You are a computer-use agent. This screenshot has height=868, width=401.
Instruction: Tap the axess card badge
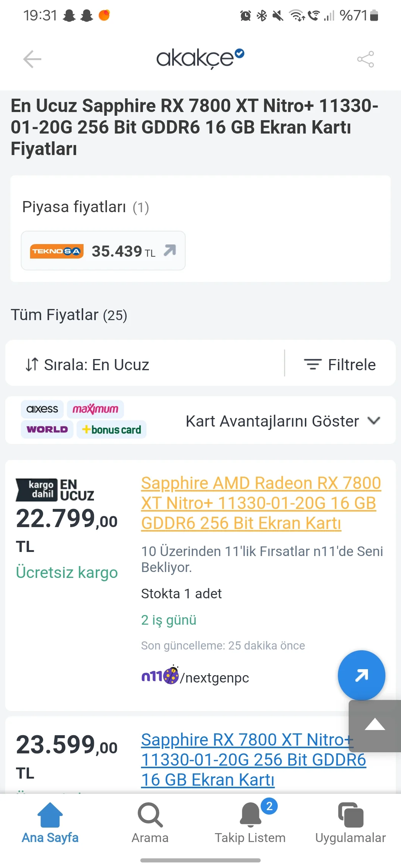[42, 409]
